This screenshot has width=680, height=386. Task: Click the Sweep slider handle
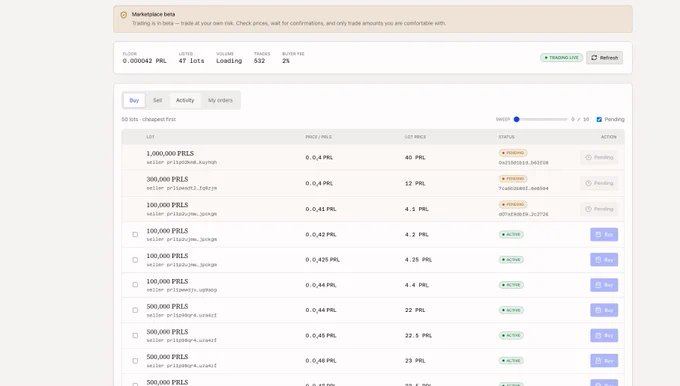tap(517, 119)
